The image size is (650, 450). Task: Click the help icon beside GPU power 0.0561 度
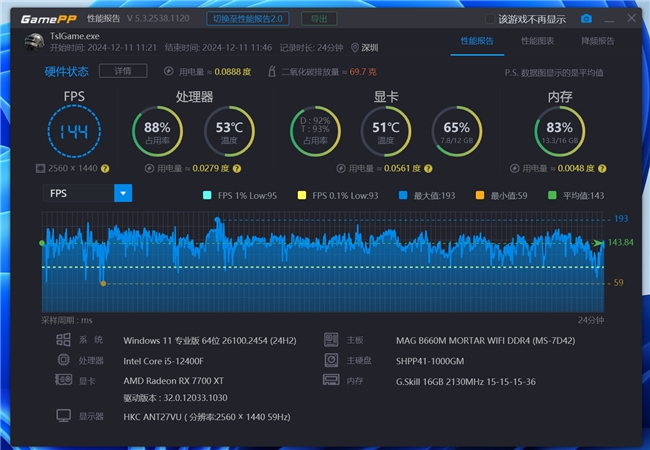428,169
